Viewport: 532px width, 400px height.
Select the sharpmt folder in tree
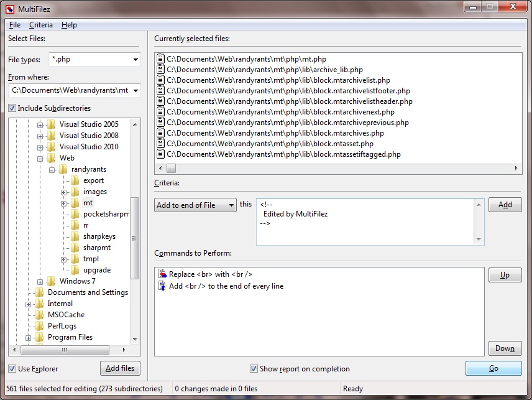point(97,248)
